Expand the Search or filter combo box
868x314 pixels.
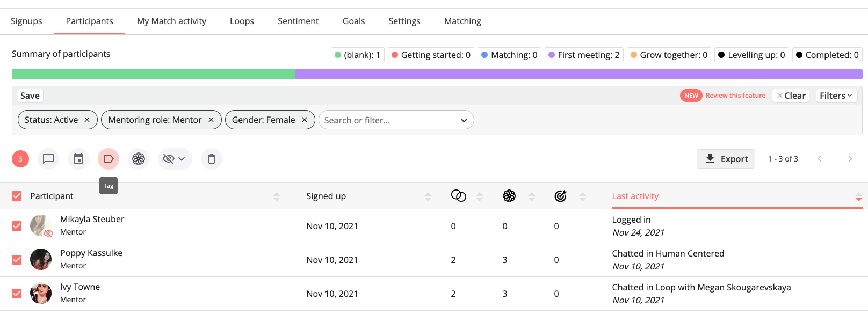point(396,120)
